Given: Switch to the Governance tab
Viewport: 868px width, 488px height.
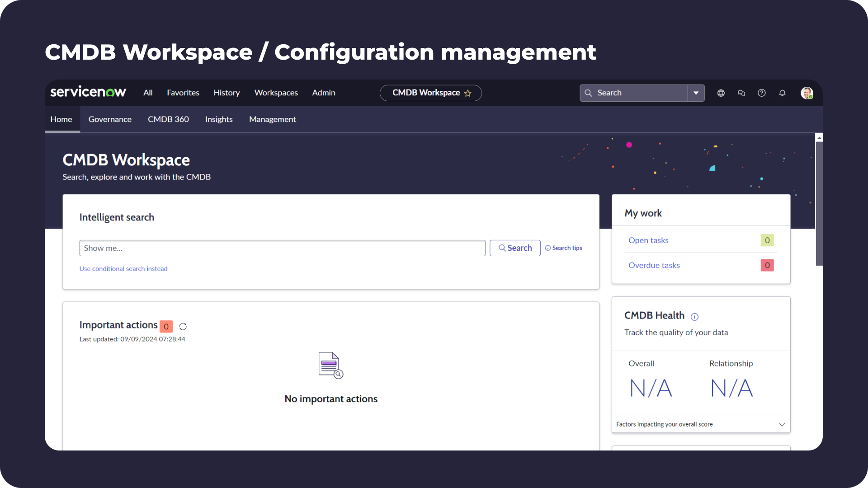Looking at the screenshot, I should 110,119.
